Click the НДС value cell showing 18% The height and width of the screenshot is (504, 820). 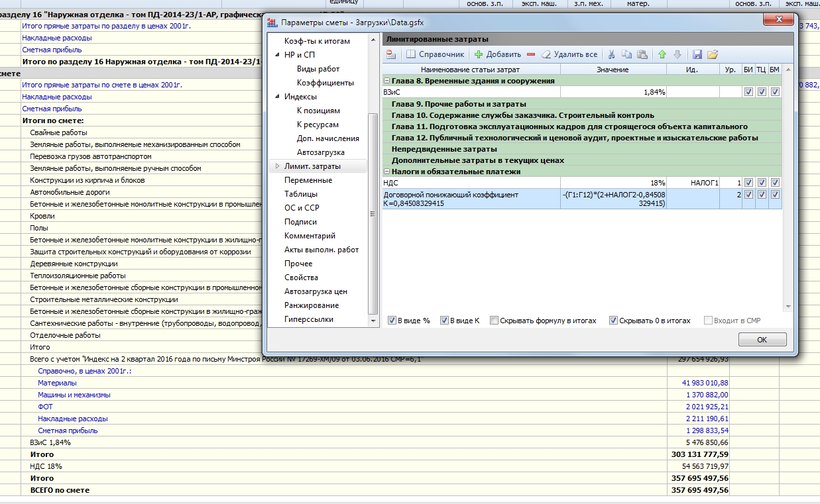[613, 183]
